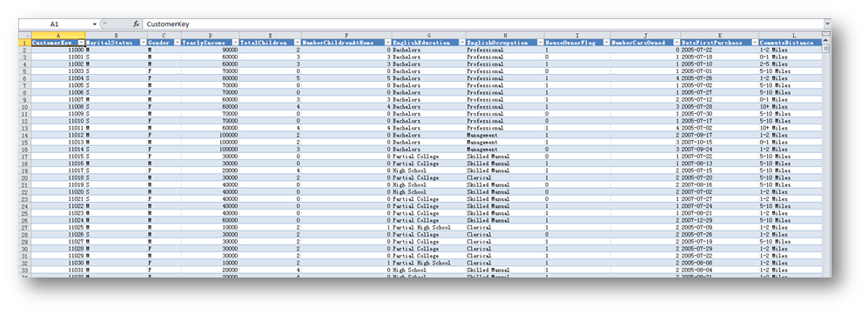
Task: Open the CustomerKey filter dropdown
Action: pos(81,42)
